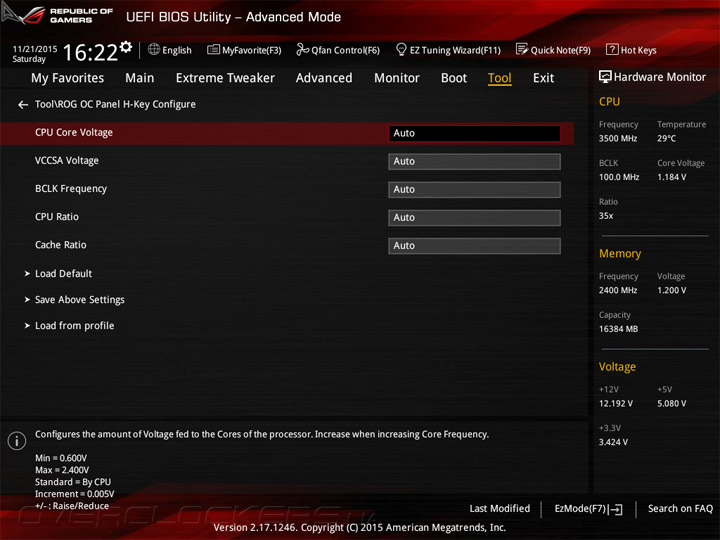Click the 1.200 V memory voltage value
720x540 pixels.
click(x=671, y=290)
